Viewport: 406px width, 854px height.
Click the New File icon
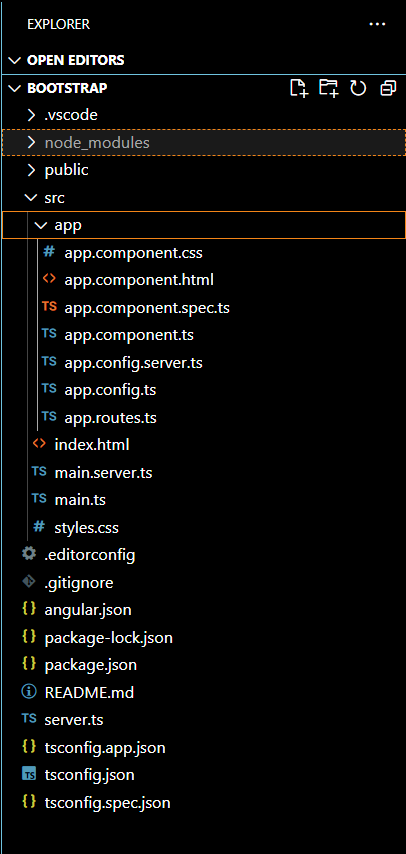pyautogui.click(x=299, y=88)
